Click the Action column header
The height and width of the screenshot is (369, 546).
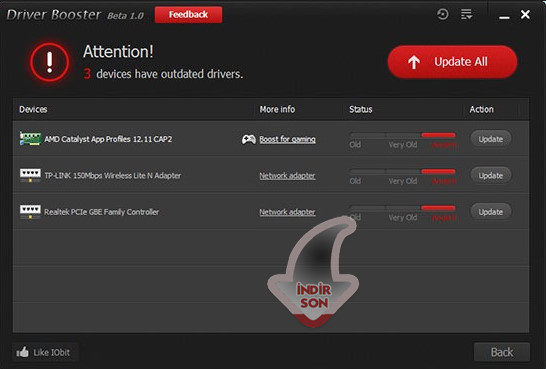coord(482,109)
